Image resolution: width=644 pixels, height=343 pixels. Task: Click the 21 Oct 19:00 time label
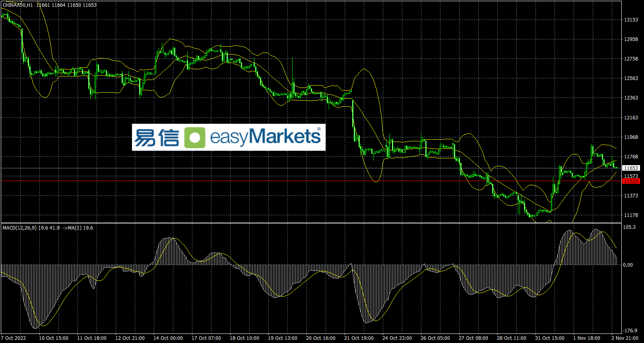click(x=359, y=338)
